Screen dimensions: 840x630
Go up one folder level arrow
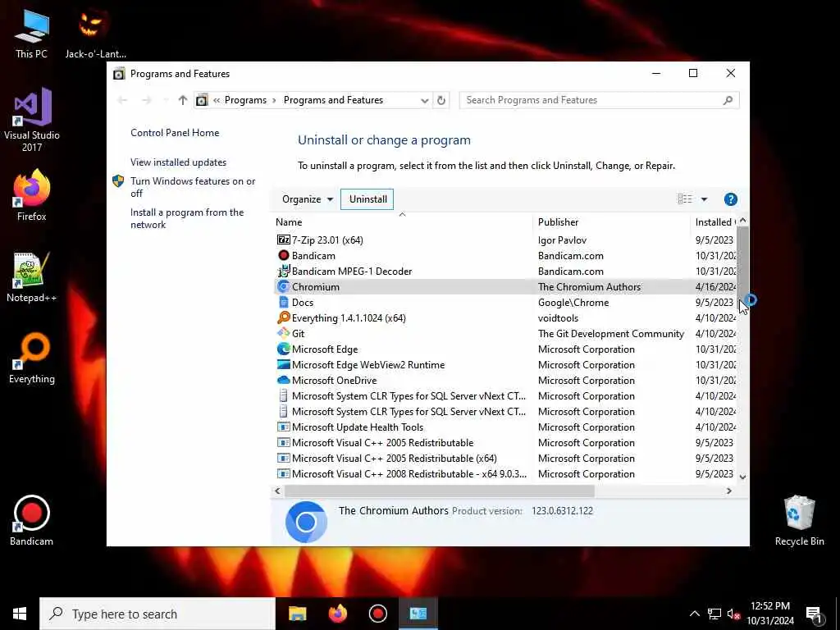coord(183,100)
